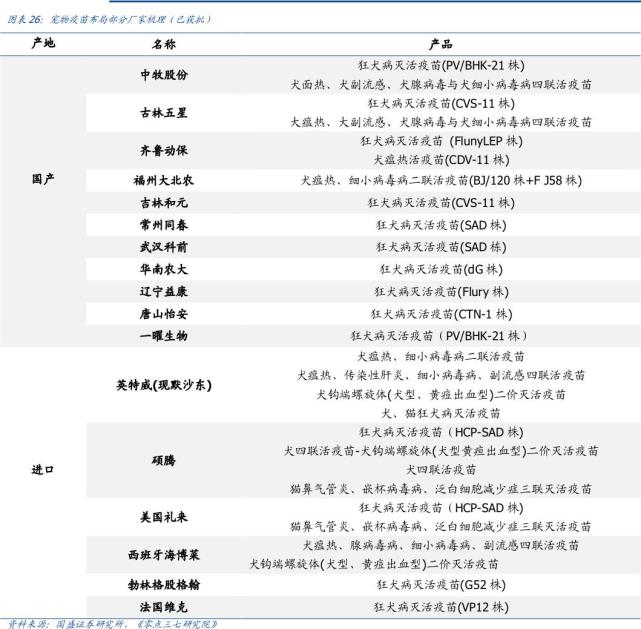Click product 狂犬病灭活疫苗(CTN-1株)
This screenshot has height=629, width=641.
(x=441, y=314)
